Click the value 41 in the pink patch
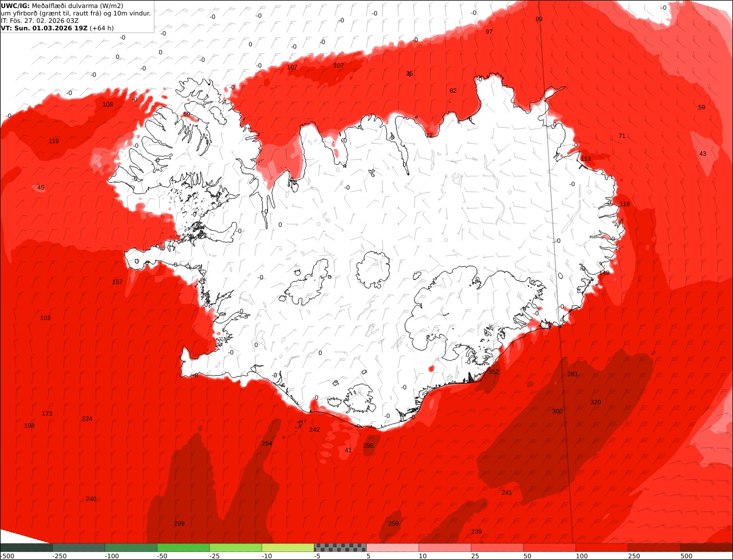The width and height of the screenshot is (733, 560). coord(348,450)
